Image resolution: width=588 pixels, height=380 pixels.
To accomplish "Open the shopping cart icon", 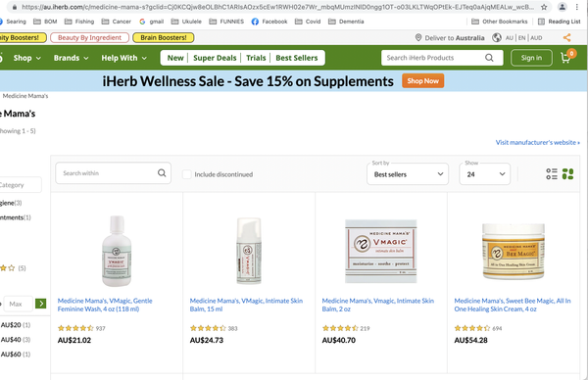I will (567, 57).
